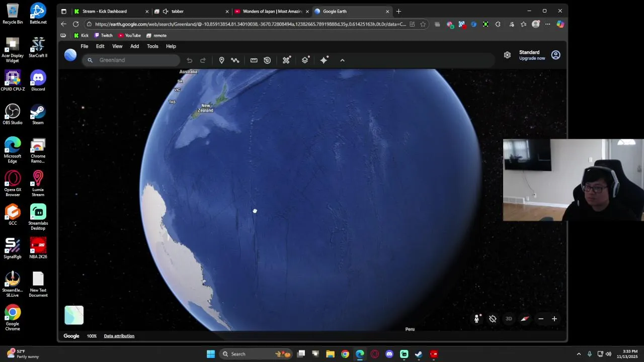
Task: Collapse the Earth toolbar with the chevron
Action: point(343,60)
